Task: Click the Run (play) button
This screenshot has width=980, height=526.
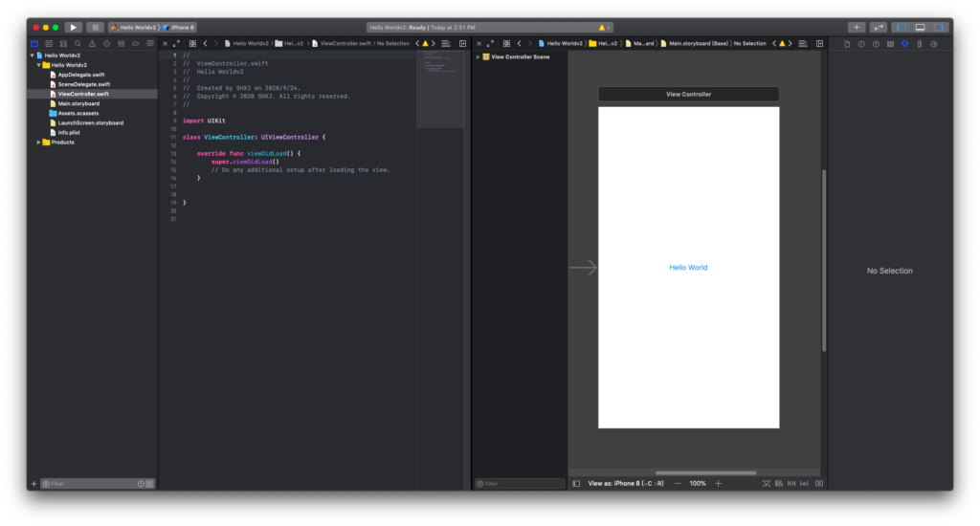Action: tap(74, 27)
